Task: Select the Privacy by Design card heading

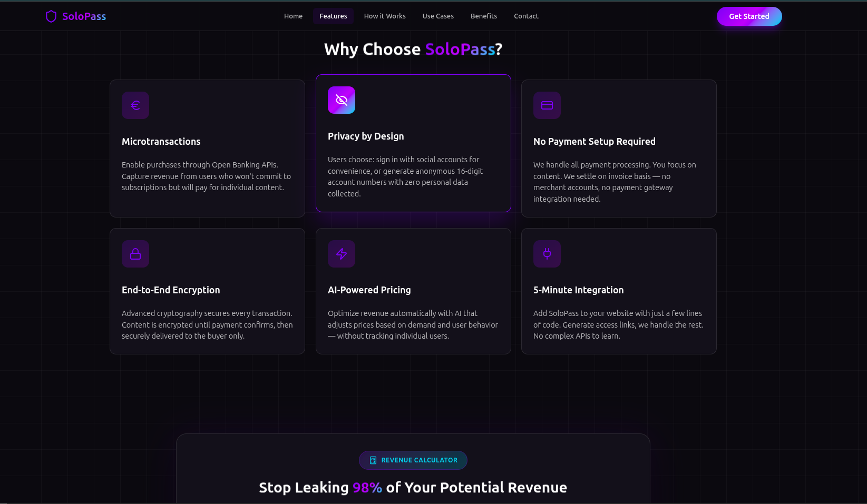Action: coord(366,136)
